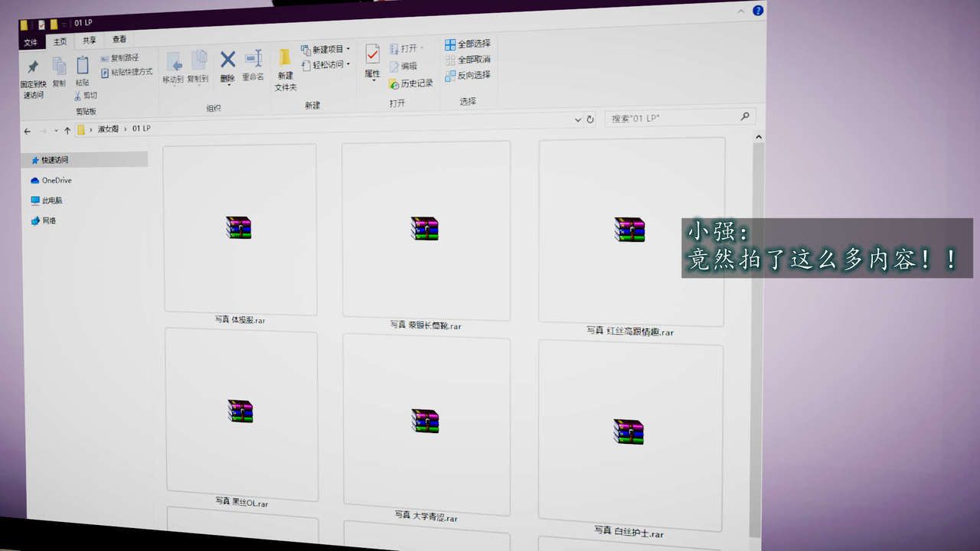The image size is (980, 551).
Task: Click Invert selection (反向选择)
Action: coord(468,75)
